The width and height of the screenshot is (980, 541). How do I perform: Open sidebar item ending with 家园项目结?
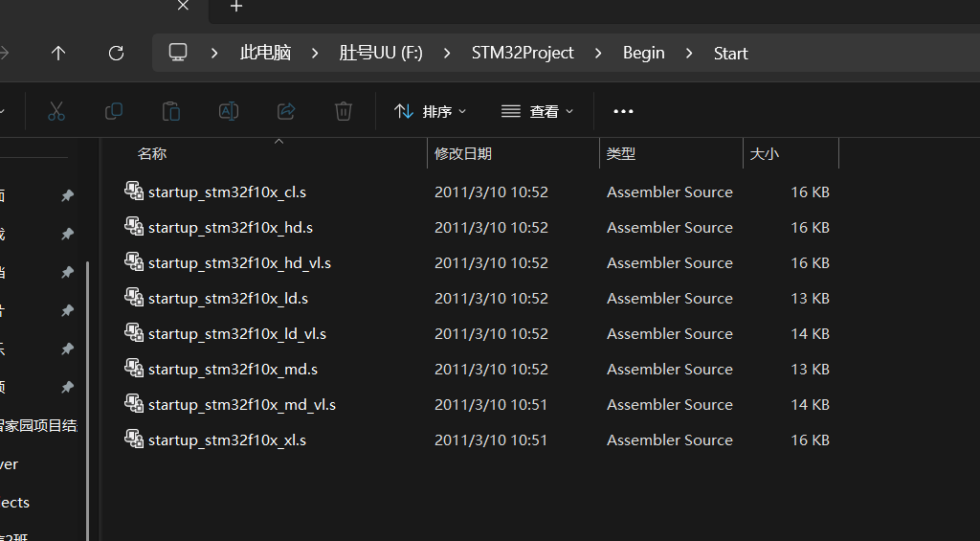pos(38,426)
